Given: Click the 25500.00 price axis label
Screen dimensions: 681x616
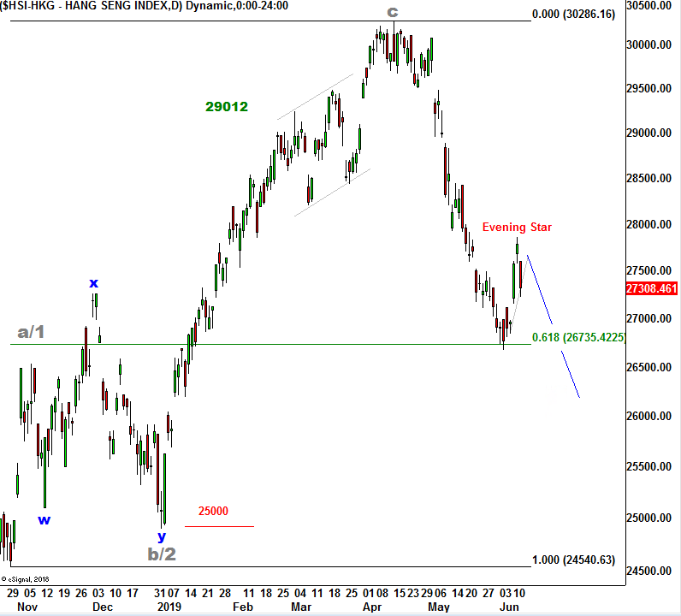Looking at the screenshot, I should point(652,467).
